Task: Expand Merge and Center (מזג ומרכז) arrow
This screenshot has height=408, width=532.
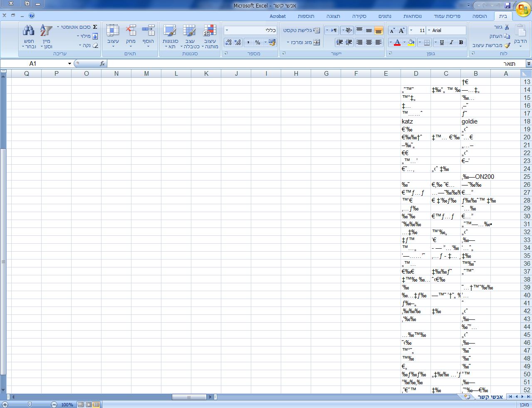Action: tap(288, 42)
